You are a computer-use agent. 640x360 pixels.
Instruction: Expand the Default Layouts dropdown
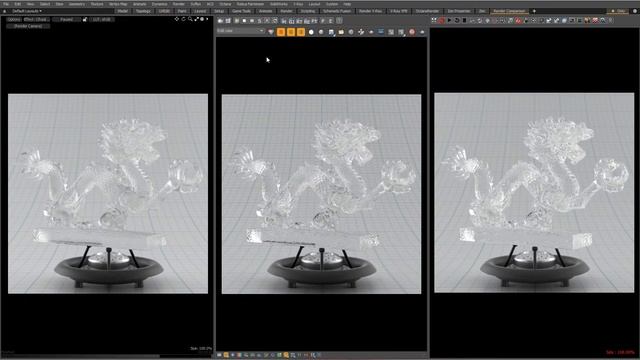[x=27, y=11]
